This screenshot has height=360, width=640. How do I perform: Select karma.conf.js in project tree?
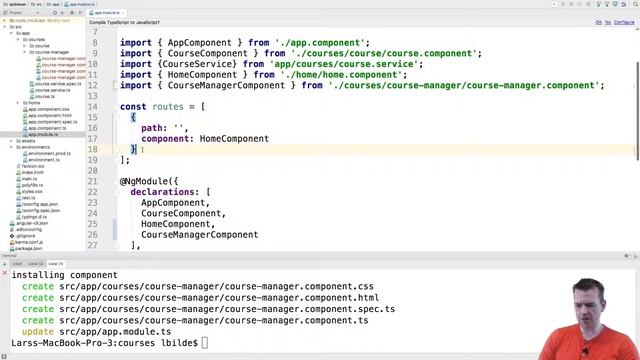26,242
